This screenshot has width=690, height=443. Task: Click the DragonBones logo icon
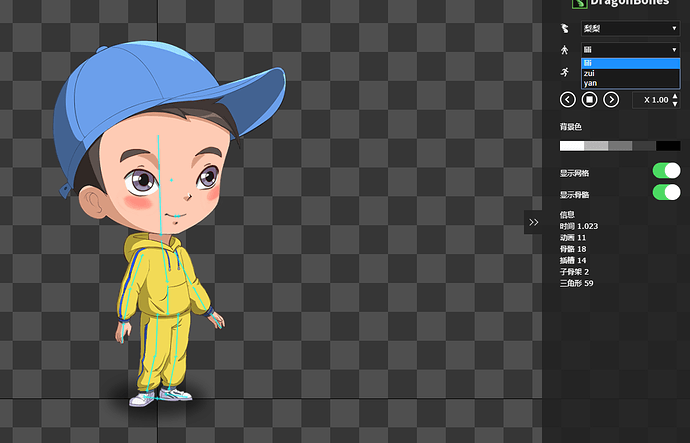tap(579, 4)
